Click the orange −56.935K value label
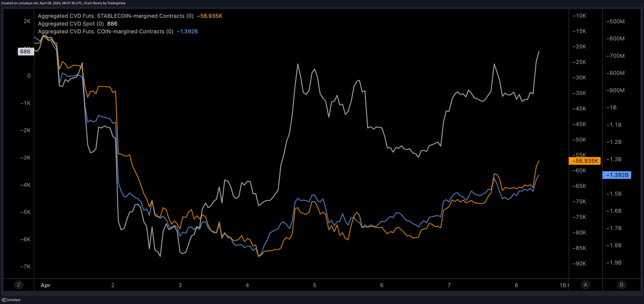 [x=584, y=161]
